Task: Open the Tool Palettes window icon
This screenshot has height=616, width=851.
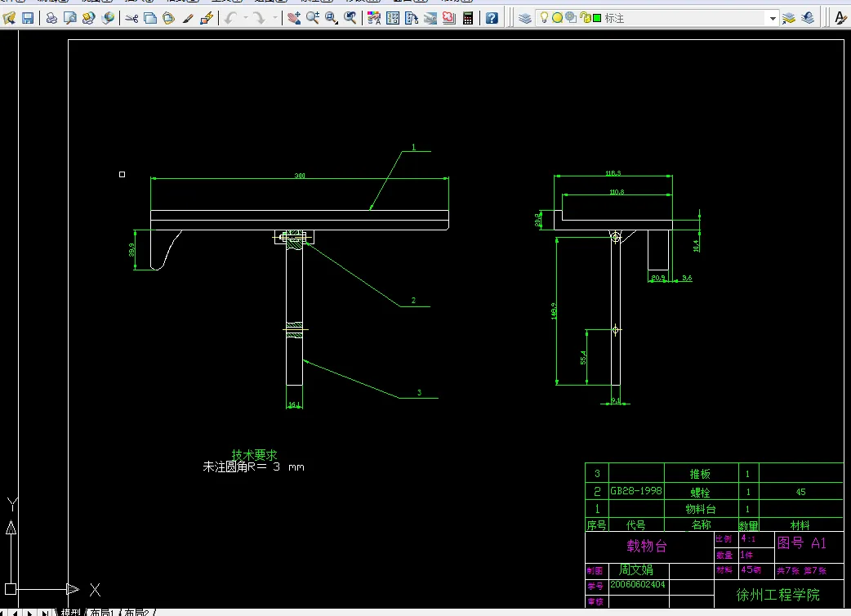Action: (x=412, y=18)
